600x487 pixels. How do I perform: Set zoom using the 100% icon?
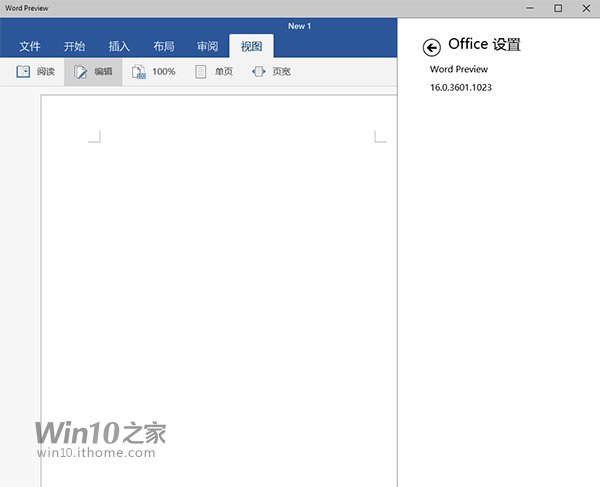(139, 72)
